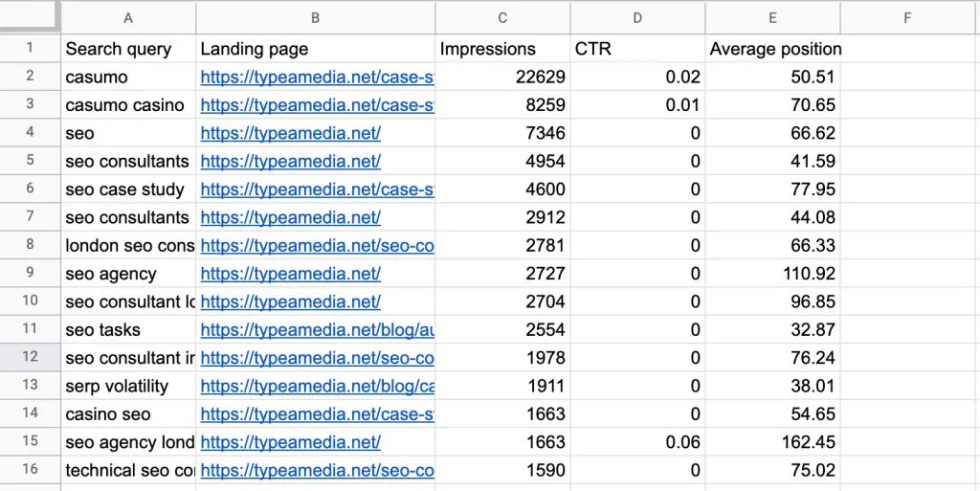Select the average position cell 162.45

(773, 442)
